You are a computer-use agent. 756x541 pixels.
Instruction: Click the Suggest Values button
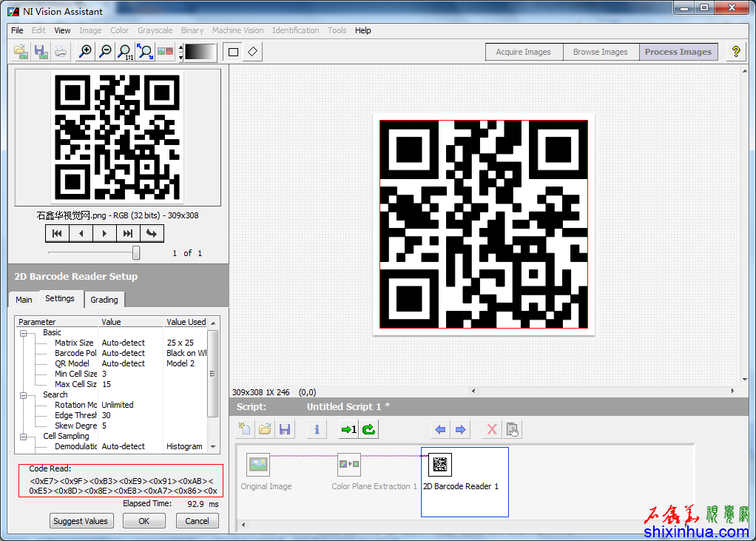click(x=81, y=521)
